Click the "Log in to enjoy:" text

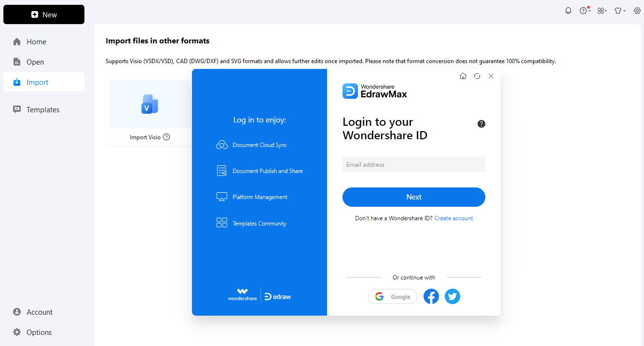260,120
